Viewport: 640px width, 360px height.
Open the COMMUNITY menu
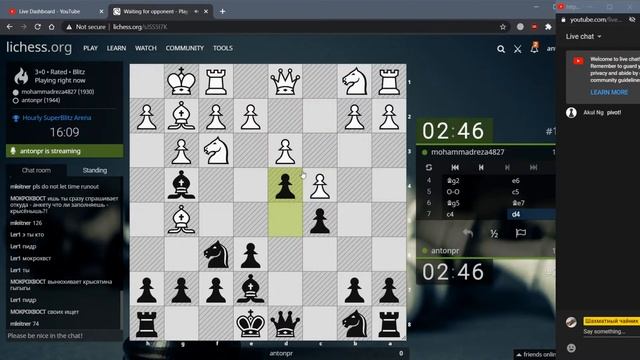coord(184,48)
